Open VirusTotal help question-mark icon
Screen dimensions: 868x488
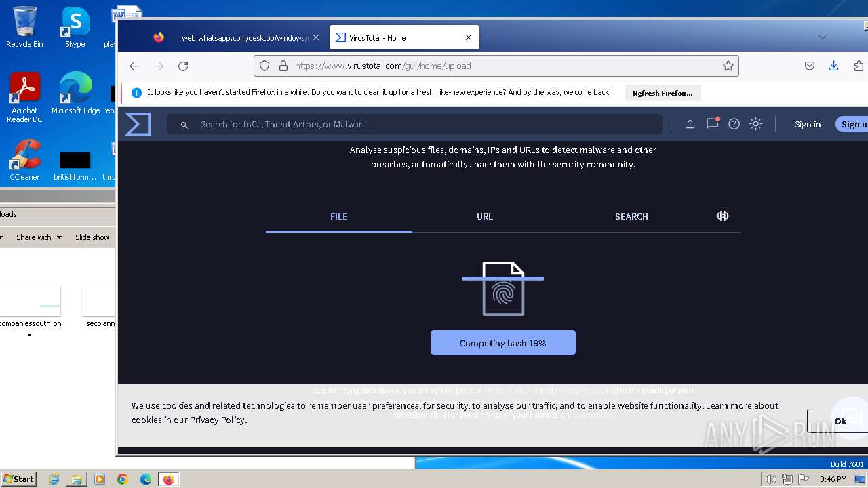coord(734,124)
